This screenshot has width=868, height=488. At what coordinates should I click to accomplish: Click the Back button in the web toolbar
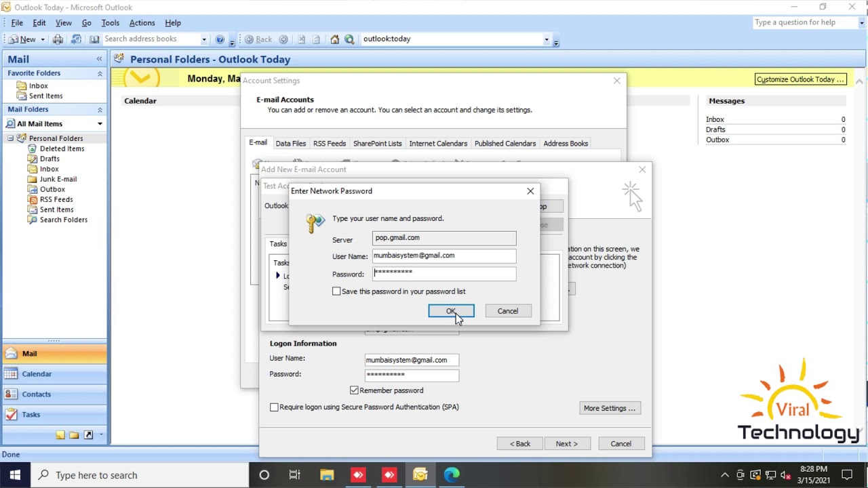[258, 39]
